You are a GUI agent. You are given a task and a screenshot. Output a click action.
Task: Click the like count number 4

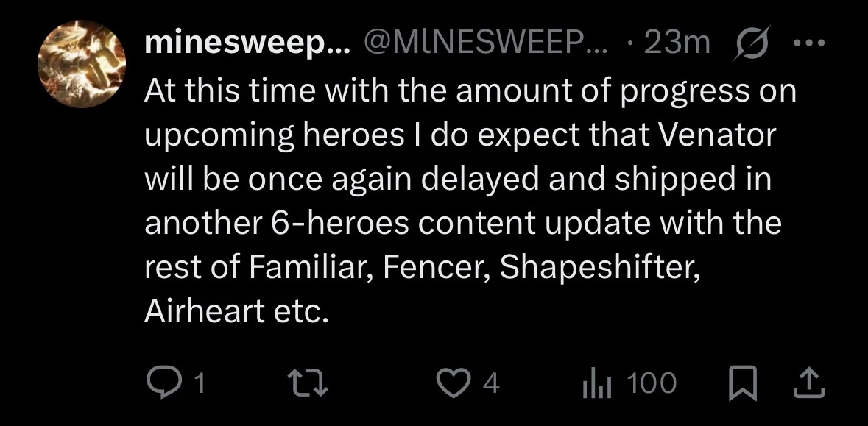tap(492, 383)
